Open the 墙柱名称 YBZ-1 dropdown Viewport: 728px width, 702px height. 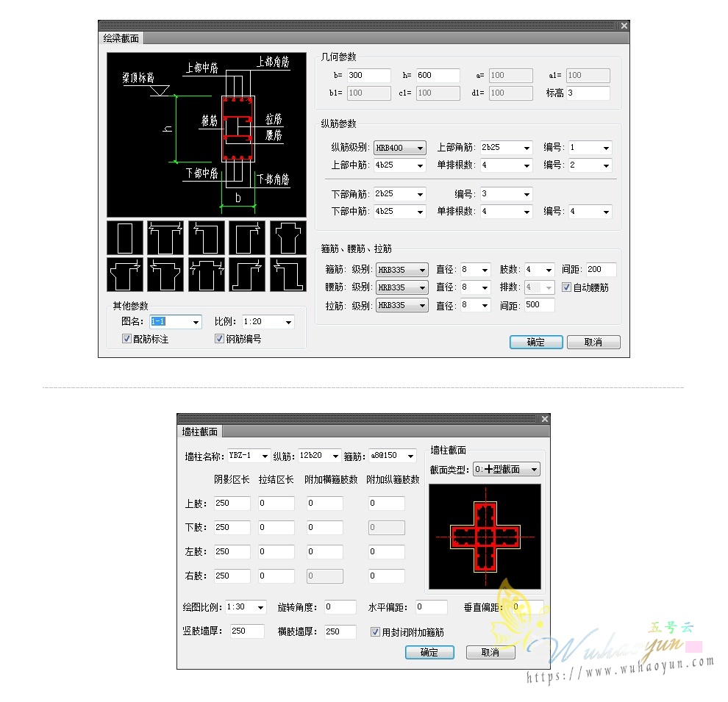click(249, 456)
